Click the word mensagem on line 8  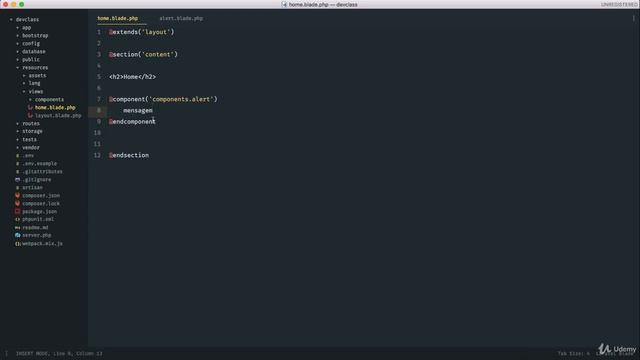[138, 111]
